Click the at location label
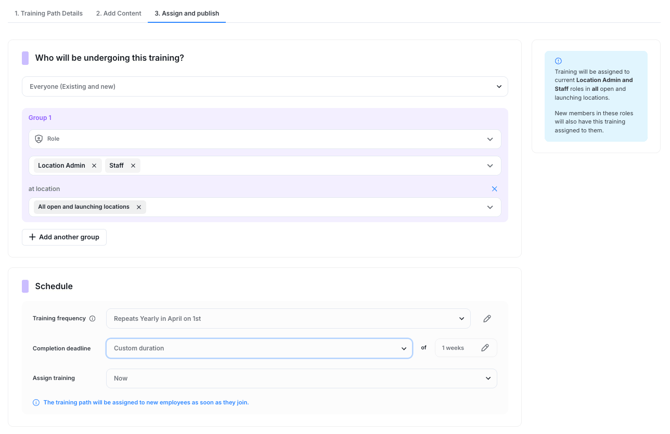The image size is (670, 434). tap(44, 189)
